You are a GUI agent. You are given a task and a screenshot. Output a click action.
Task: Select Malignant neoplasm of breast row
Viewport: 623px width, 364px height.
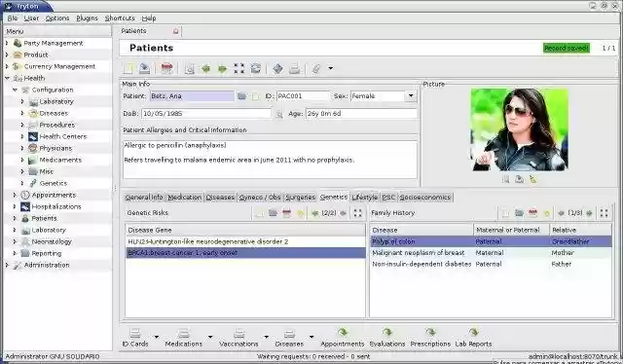coord(491,253)
